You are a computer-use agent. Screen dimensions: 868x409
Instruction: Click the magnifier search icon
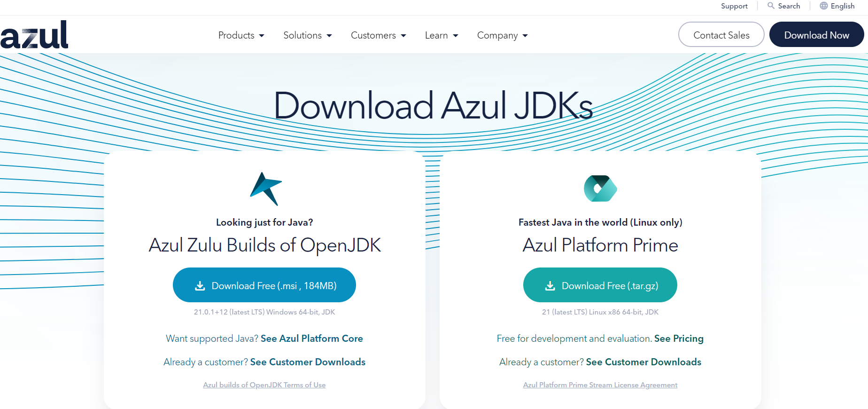coord(771,6)
